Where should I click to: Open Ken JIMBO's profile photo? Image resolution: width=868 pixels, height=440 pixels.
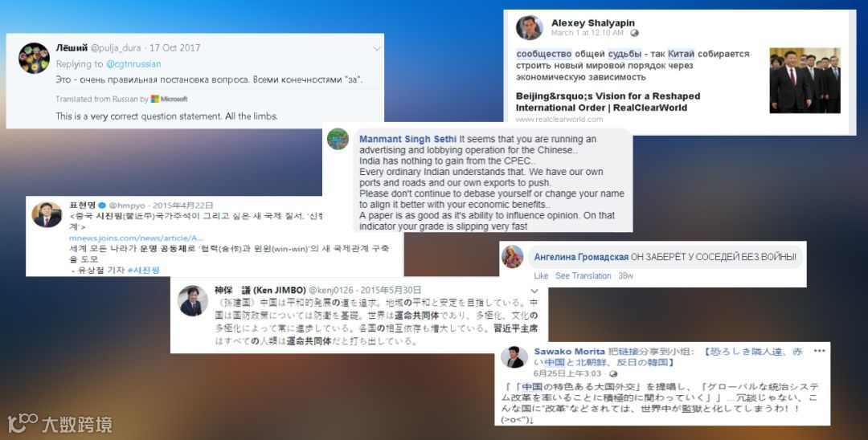click(193, 301)
